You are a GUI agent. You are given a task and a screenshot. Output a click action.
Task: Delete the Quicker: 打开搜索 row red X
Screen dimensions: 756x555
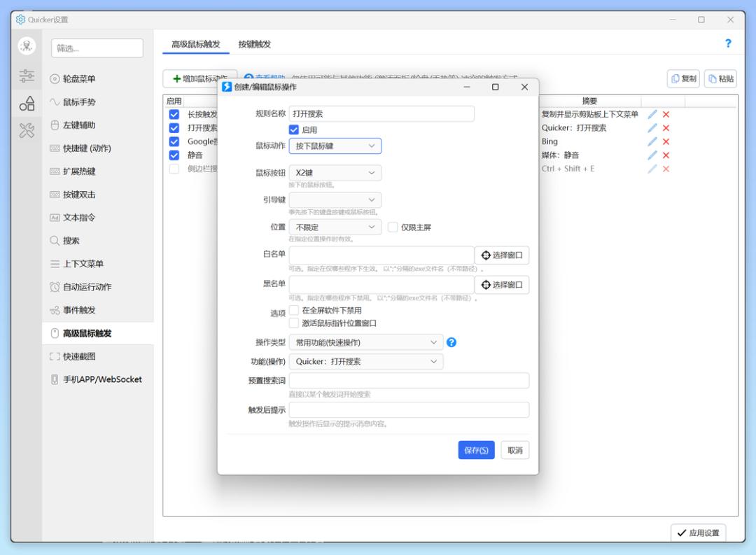click(666, 128)
